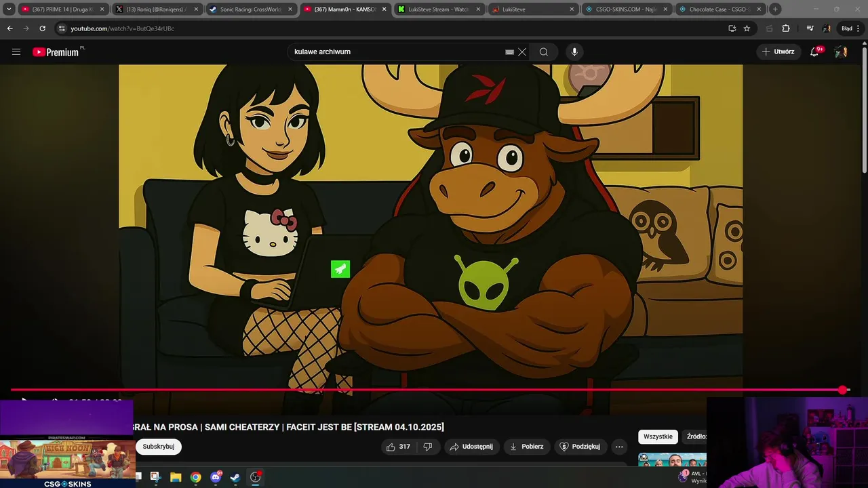Image resolution: width=868 pixels, height=488 pixels.
Task: Open the on-screen keyboard in search box
Action: [x=509, y=52]
